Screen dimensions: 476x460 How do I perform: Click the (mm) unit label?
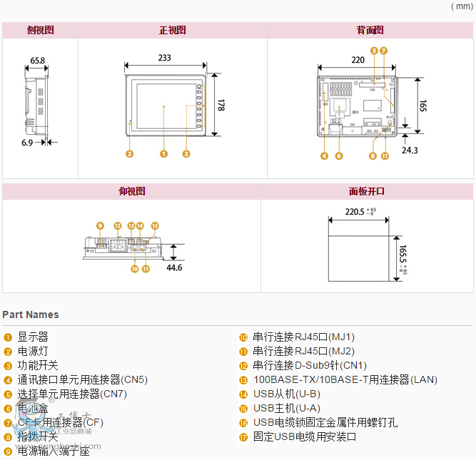462,6
